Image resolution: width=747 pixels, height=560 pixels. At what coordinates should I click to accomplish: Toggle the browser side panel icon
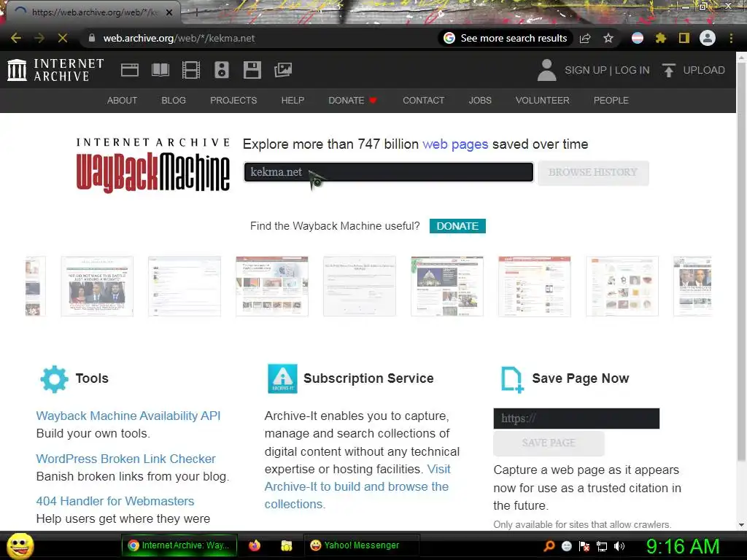point(684,38)
